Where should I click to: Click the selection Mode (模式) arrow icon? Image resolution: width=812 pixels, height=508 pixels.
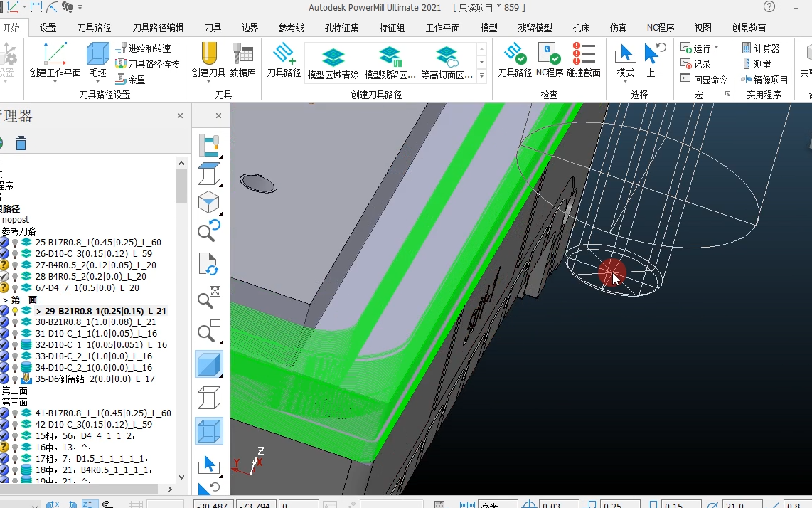[625, 53]
